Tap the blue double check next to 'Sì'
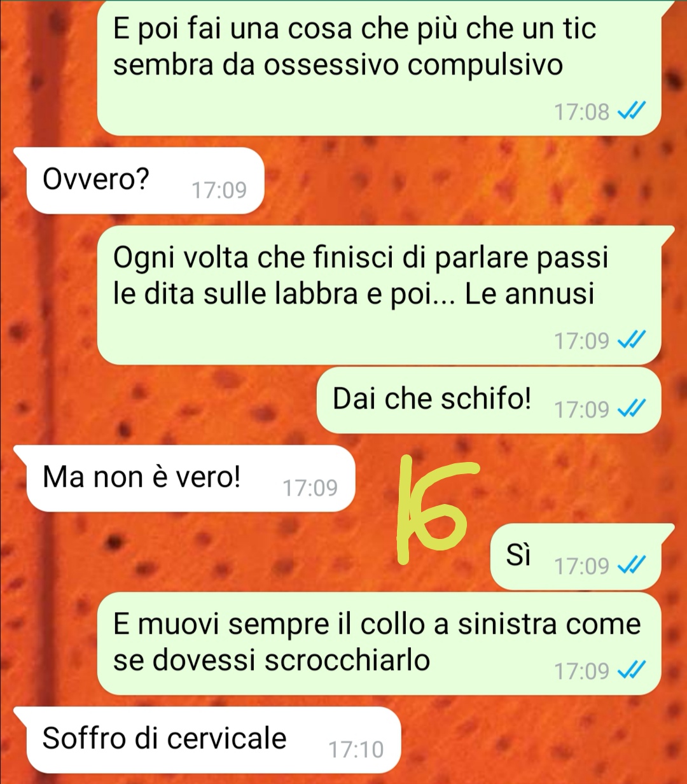The image size is (687, 784). (x=632, y=566)
